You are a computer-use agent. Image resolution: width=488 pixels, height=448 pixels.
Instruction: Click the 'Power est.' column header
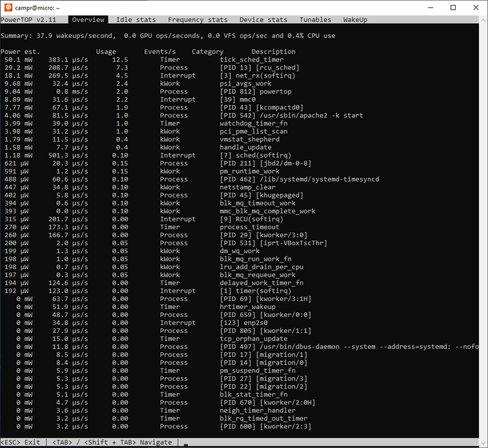[x=20, y=52]
